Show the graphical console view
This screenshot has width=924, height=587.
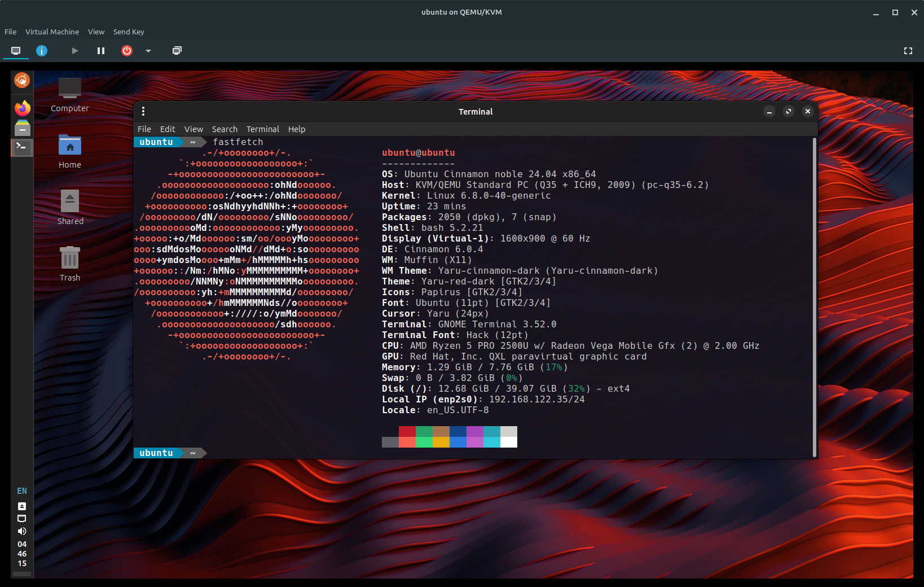[x=16, y=51]
